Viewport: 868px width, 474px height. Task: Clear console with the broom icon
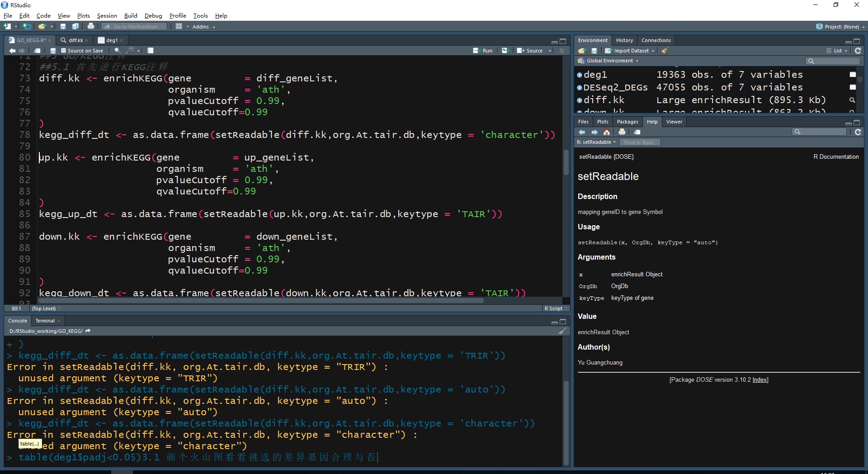pyautogui.click(x=562, y=331)
